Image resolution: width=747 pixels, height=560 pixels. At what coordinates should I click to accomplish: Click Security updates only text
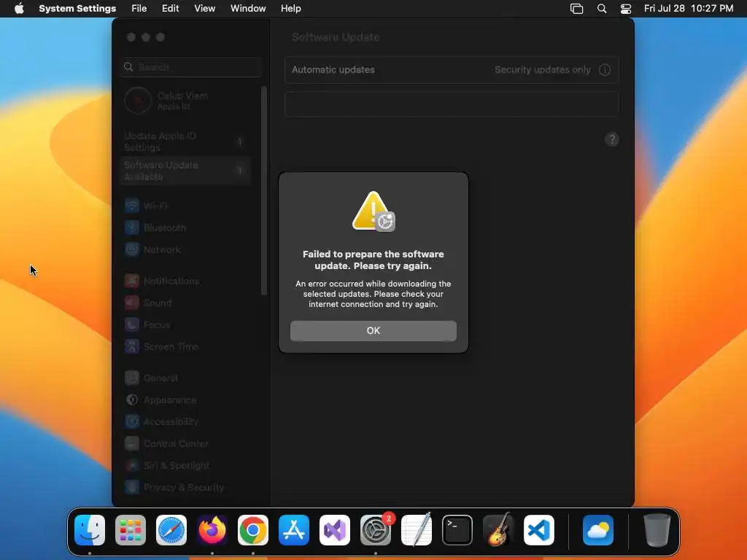tap(542, 69)
